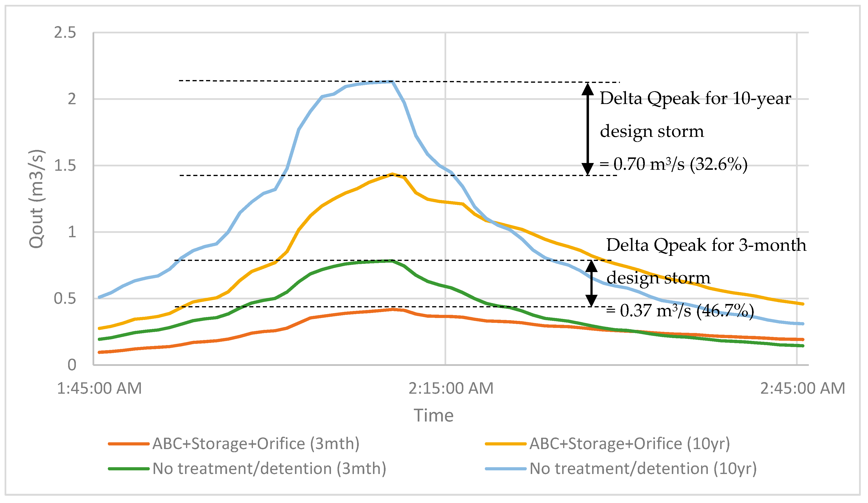
Task: Click the "= 0.37 m³/s (46.7%)" annotation
Action: (x=680, y=311)
